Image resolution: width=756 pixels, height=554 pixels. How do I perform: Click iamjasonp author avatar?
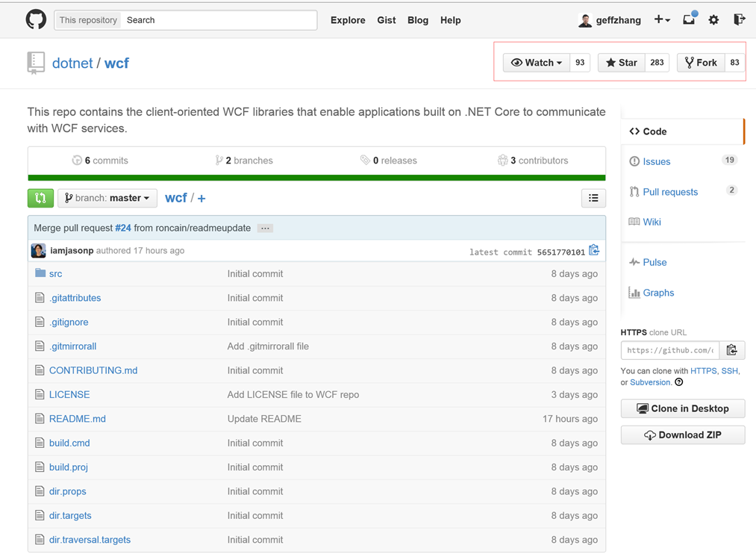coord(39,251)
